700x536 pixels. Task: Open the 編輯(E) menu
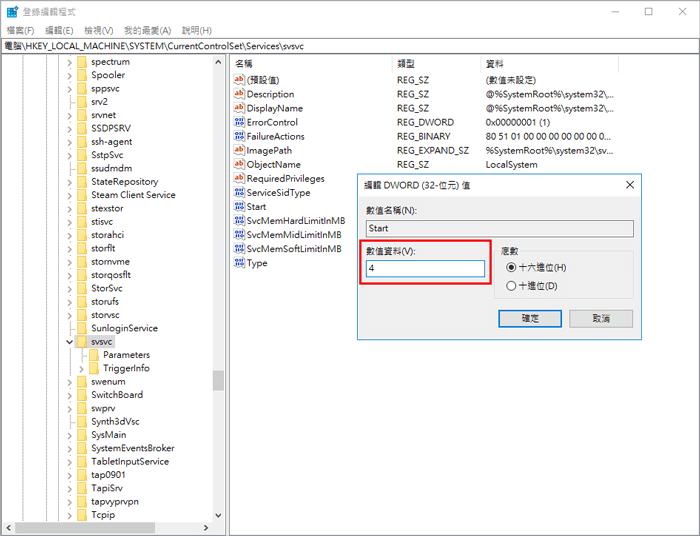(x=59, y=30)
